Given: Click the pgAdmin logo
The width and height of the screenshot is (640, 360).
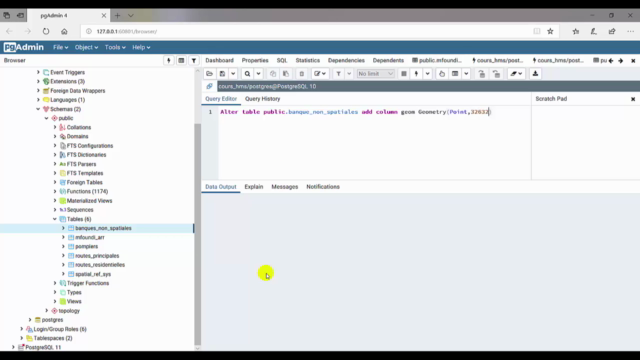Looking at the screenshot, I should pos(24,47).
